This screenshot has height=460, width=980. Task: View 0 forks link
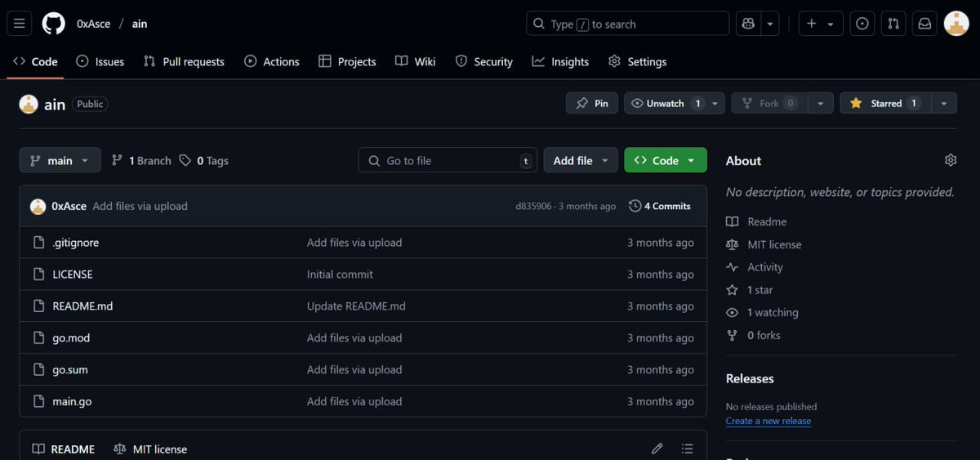click(x=753, y=335)
